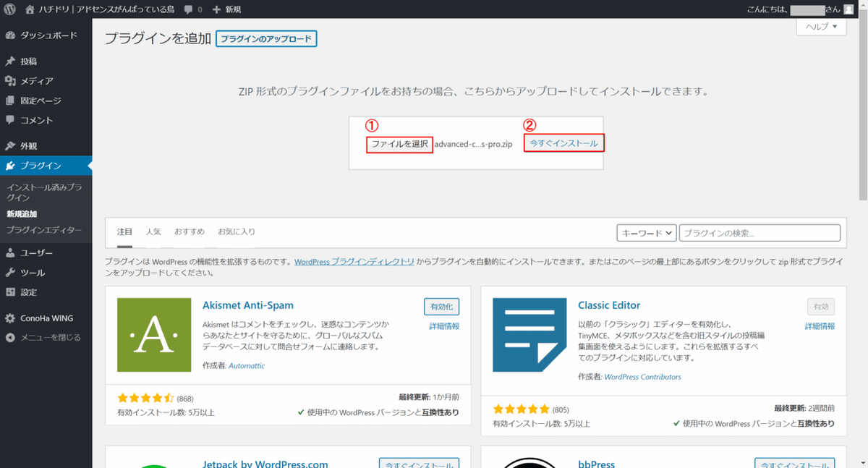Open comments bubble icon in admin bar
This screenshot has width=868, height=468.
(x=188, y=10)
